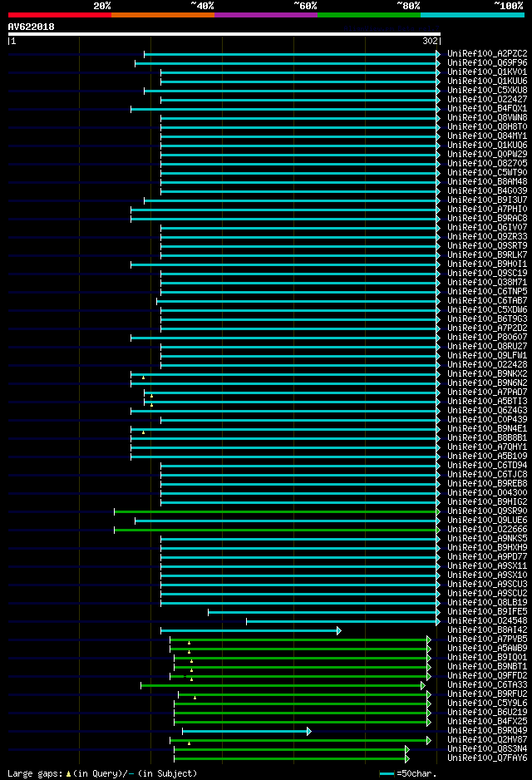The height and width of the screenshot is (780, 532).
Task: Open hit UniRef100_A2PZC2
Action: 487,54
